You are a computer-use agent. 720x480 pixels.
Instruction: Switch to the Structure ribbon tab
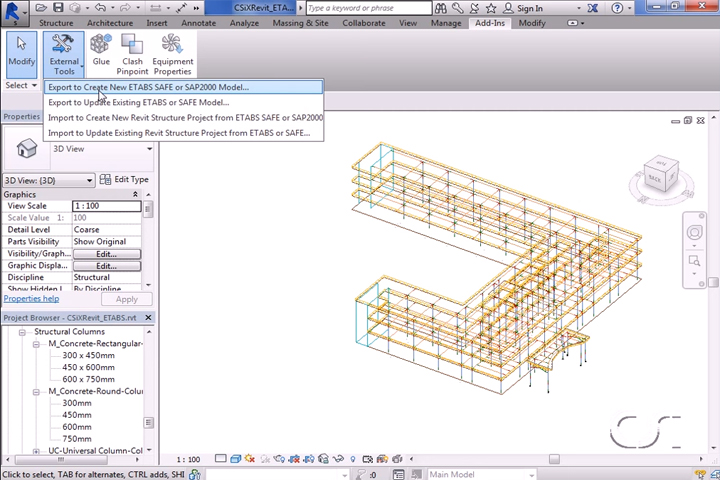pos(56,23)
